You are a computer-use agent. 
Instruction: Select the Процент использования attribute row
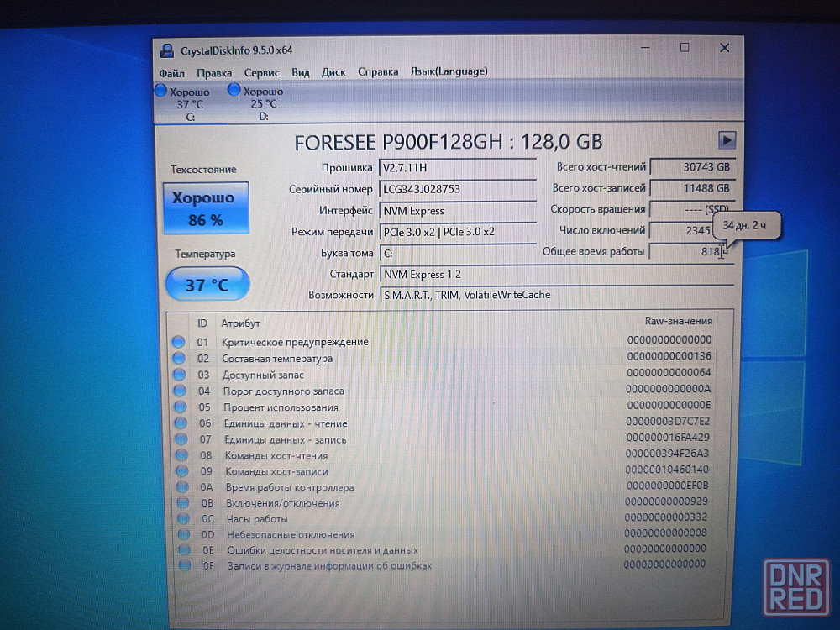click(x=443, y=406)
